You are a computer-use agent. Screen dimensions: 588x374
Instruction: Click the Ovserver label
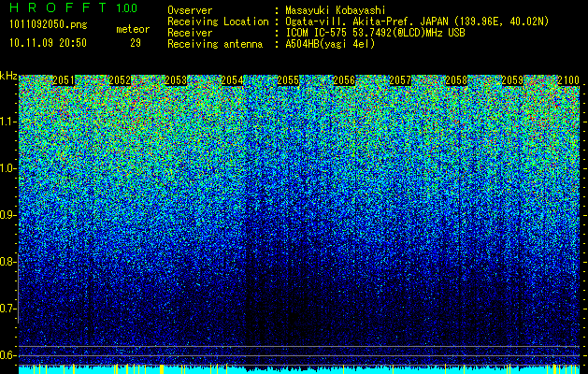point(190,10)
